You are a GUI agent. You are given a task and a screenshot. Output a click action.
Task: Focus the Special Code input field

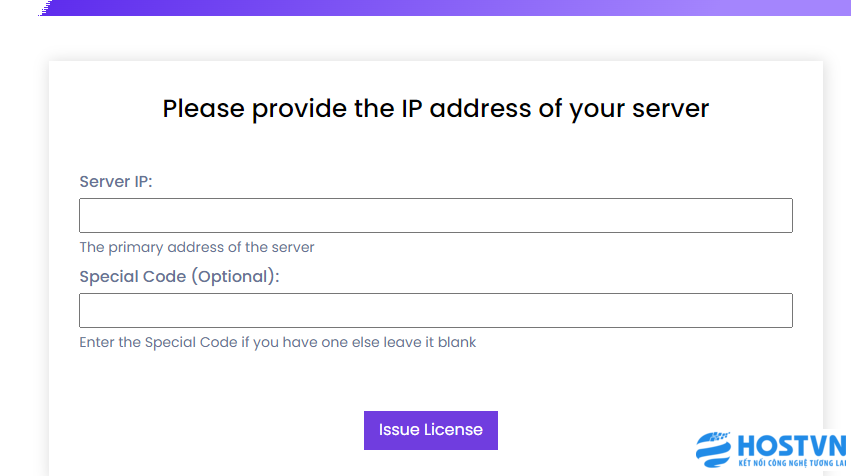[436, 310]
